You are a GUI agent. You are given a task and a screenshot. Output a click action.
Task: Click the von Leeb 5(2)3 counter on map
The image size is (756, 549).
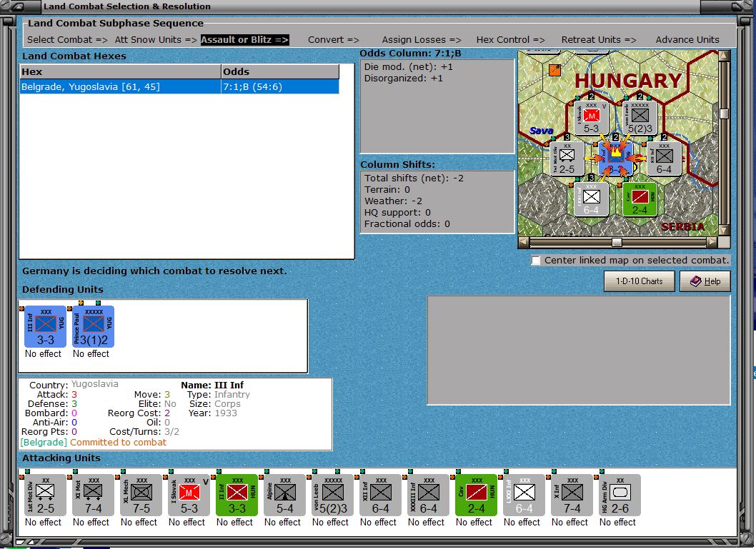(640, 119)
